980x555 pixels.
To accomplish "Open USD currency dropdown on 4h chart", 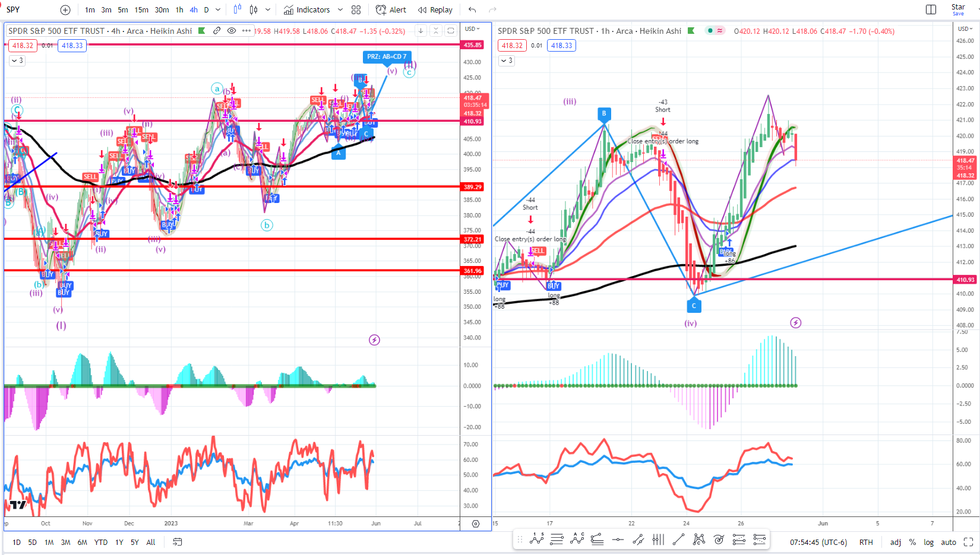I will [x=472, y=28].
